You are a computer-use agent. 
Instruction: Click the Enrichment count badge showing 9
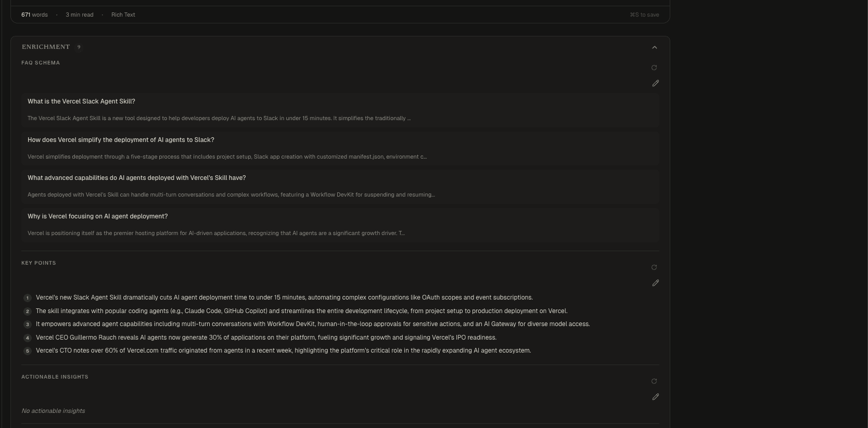pyautogui.click(x=79, y=47)
